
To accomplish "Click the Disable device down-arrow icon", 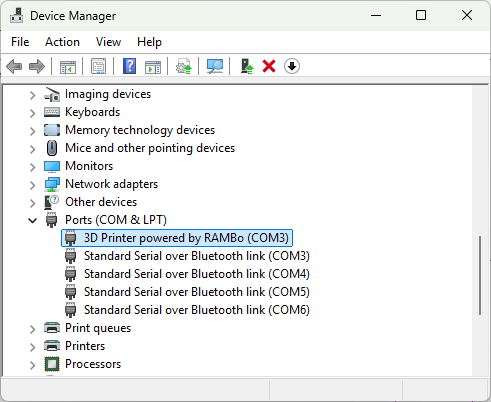I will pyautogui.click(x=292, y=66).
